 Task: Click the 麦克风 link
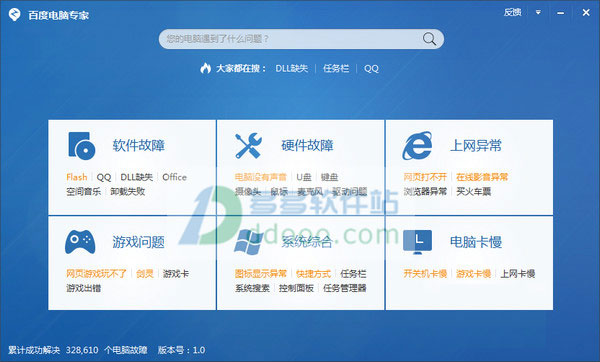tap(310, 191)
